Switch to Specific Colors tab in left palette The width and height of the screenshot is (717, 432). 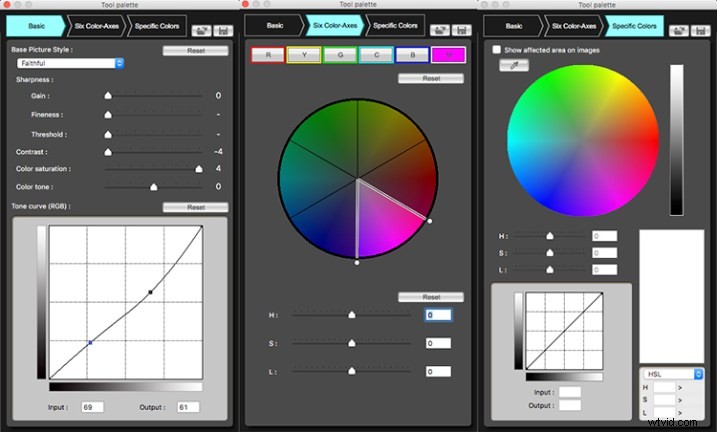(x=156, y=26)
